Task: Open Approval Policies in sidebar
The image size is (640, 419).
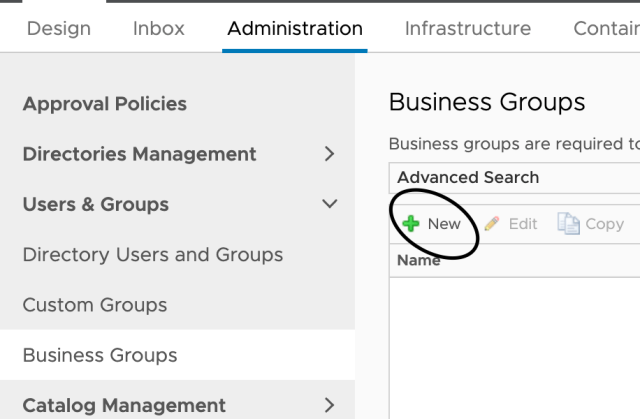Action: (x=105, y=104)
